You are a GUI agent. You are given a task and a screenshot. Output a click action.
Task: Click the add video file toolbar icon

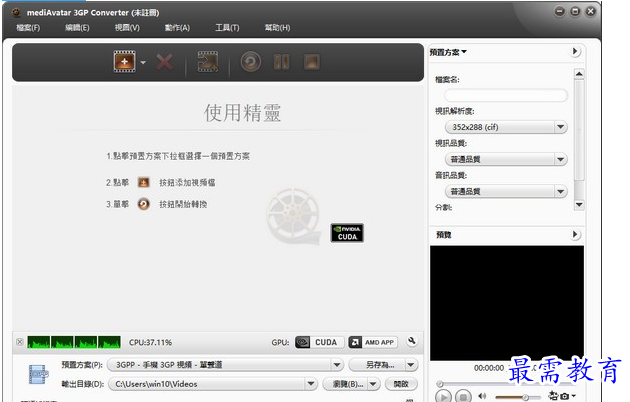[124, 62]
